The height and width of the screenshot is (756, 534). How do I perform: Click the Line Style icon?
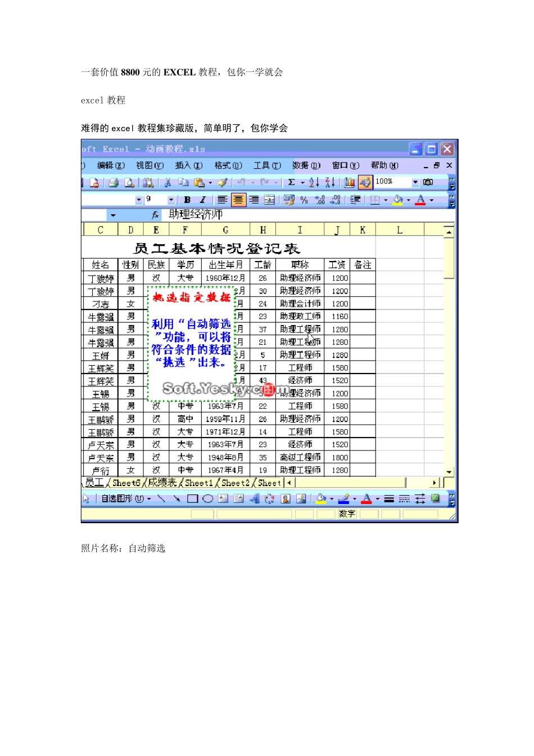[x=388, y=498]
